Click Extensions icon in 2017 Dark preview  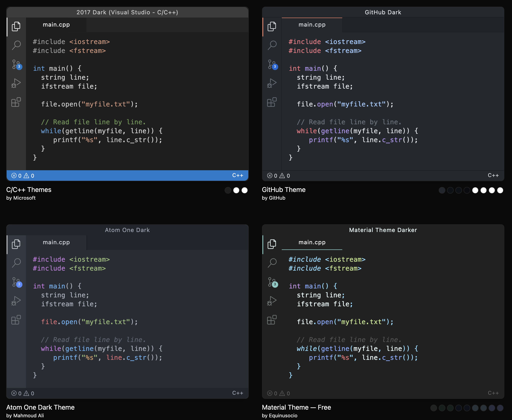click(16, 102)
